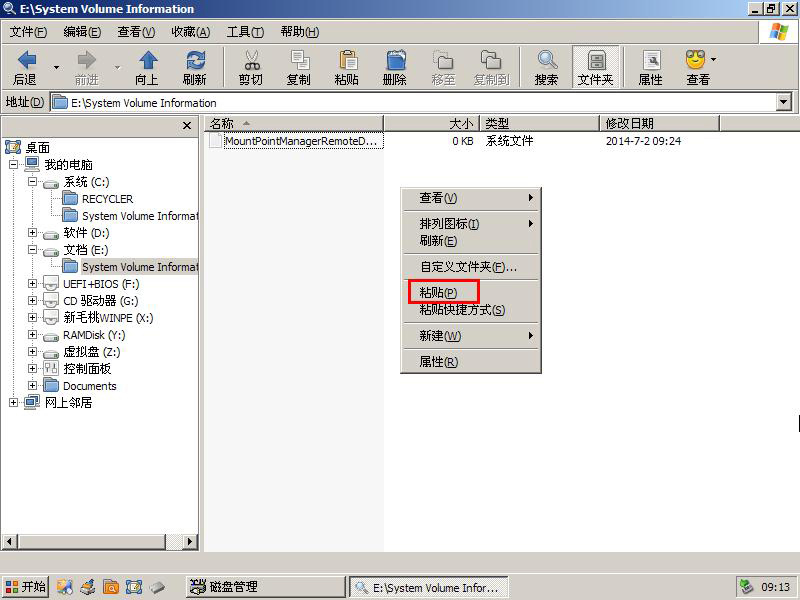Viewport: 800px width, 600px height.
Task: Open the 收藏(A) menu
Action: [191, 32]
